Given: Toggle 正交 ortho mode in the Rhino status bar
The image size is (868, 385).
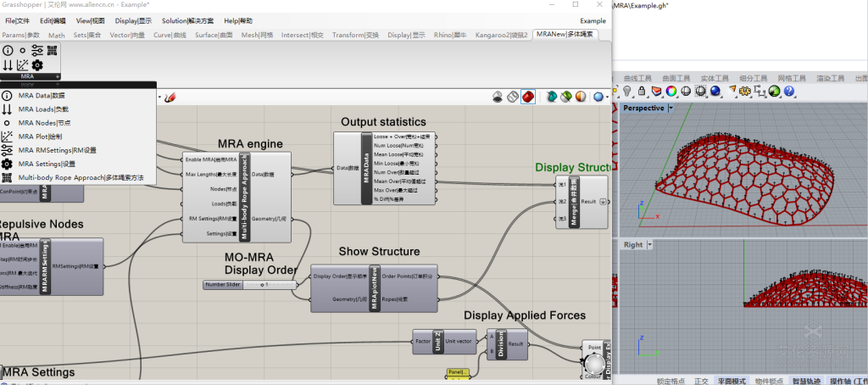Looking at the screenshot, I should point(701,381).
